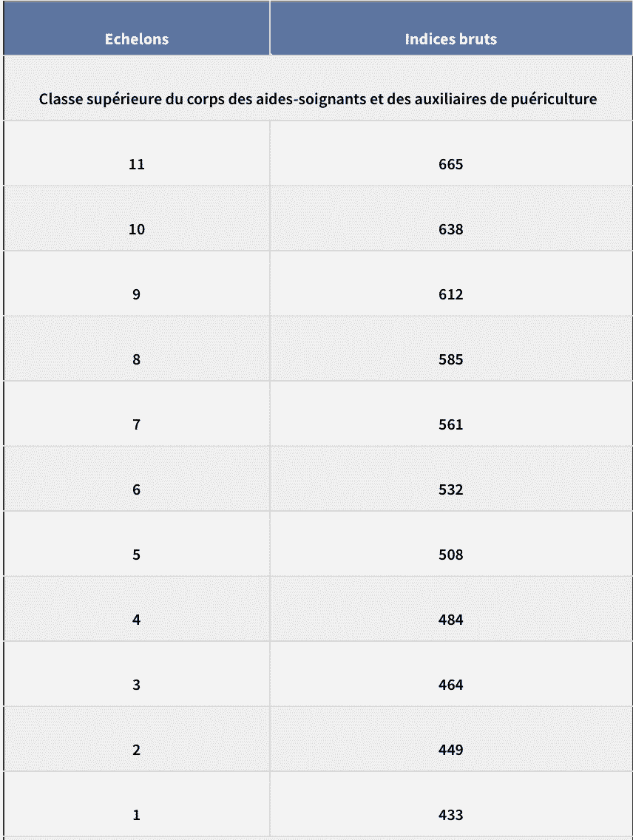The width and height of the screenshot is (633, 840).
Task: Click the index value 532
Action: [x=450, y=490]
